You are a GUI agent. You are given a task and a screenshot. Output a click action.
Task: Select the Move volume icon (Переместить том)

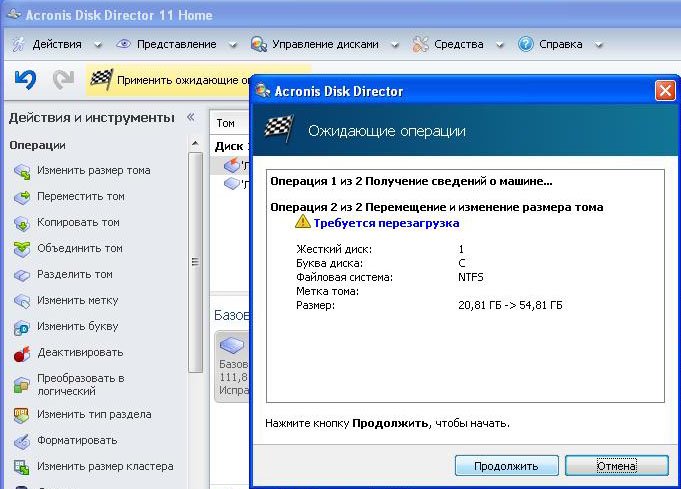click(22, 197)
